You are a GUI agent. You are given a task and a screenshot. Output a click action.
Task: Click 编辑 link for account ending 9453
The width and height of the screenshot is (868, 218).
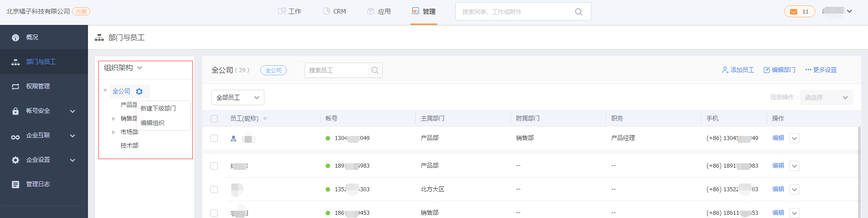pos(778,213)
